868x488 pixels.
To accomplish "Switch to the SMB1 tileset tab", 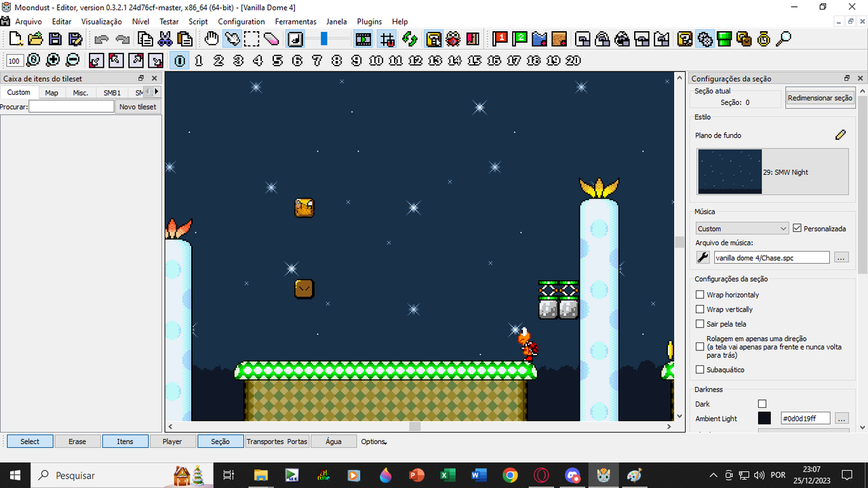I will tap(112, 92).
